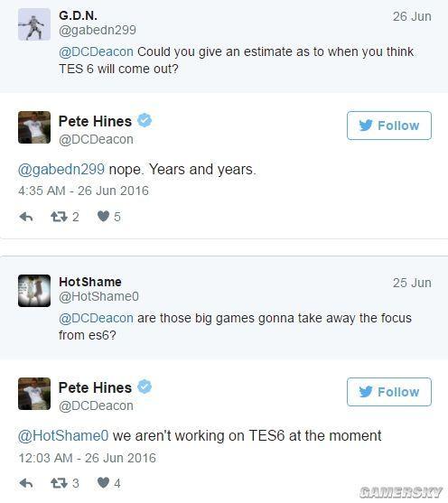The width and height of the screenshot is (448, 503).
Task: Open @DCDeacon mention in HotShame tweet
Action: 96,318
